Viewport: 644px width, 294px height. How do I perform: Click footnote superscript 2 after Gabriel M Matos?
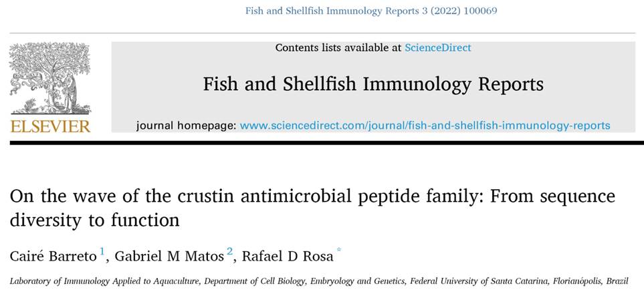229,251
